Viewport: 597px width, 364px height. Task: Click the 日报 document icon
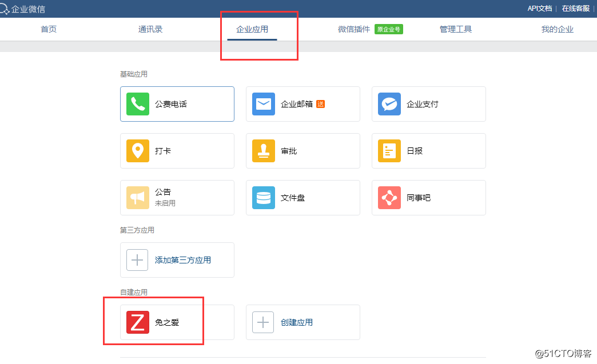[x=389, y=151]
